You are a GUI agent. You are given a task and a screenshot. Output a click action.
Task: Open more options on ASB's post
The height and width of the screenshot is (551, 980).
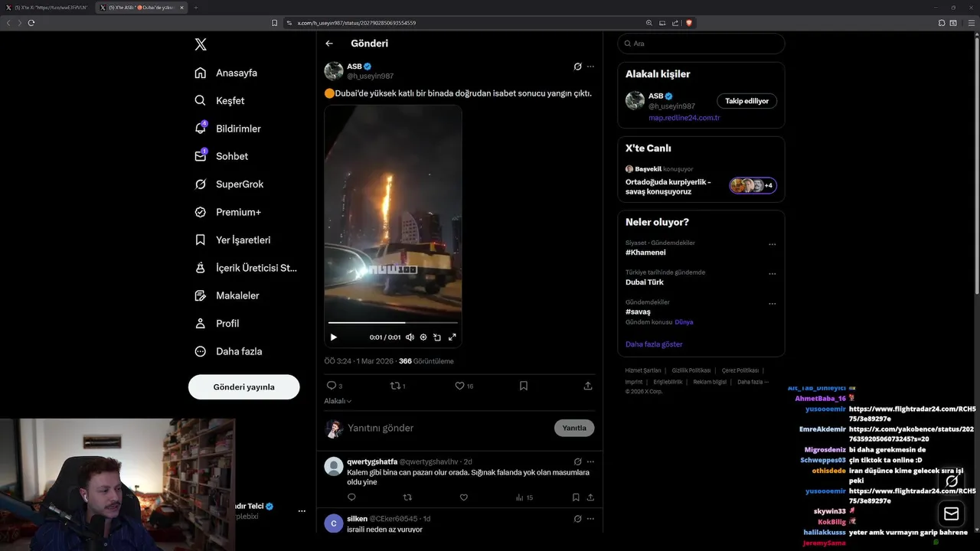590,67
